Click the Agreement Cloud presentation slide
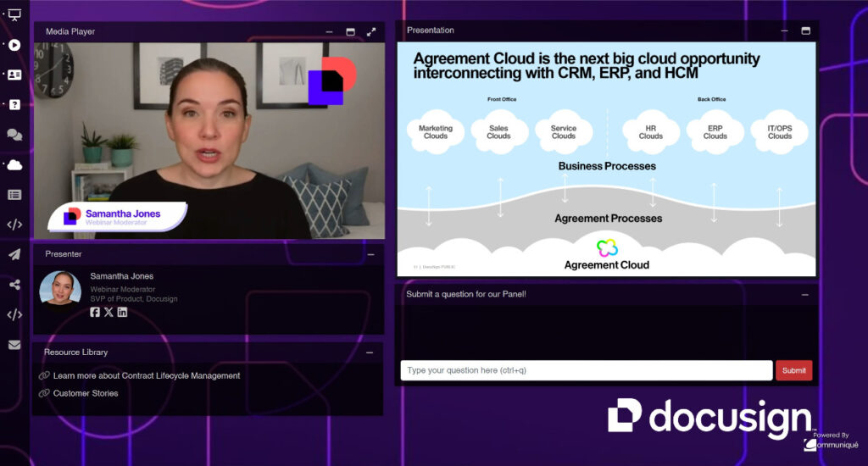The image size is (868, 466). click(x=606, y=158)
